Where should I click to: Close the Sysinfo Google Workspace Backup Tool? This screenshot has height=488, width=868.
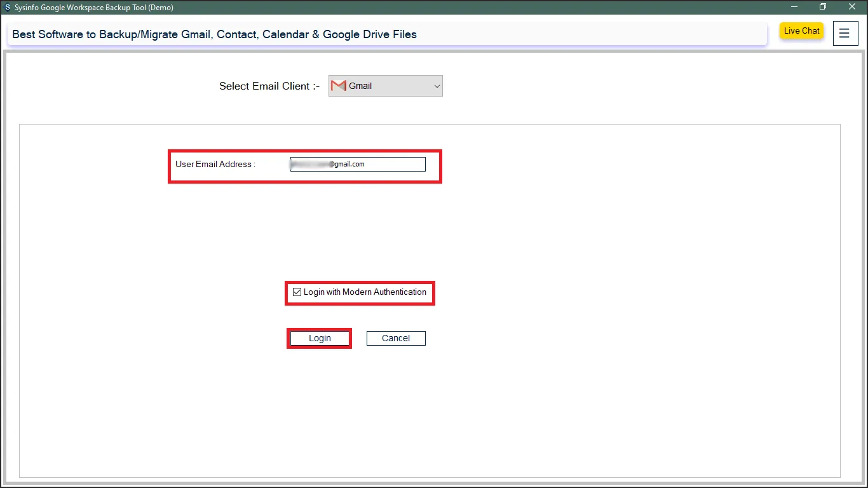[852, 7]
